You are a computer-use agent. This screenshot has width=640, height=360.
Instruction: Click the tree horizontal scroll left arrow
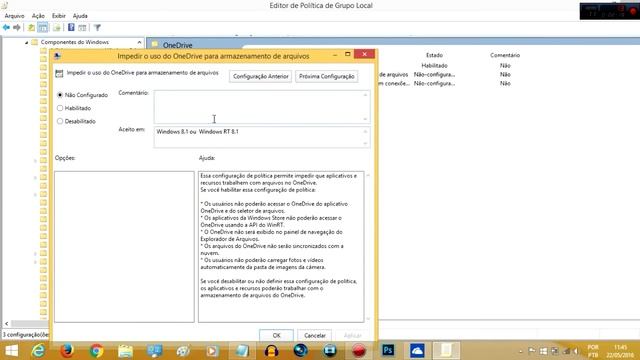tap(6, 323)
